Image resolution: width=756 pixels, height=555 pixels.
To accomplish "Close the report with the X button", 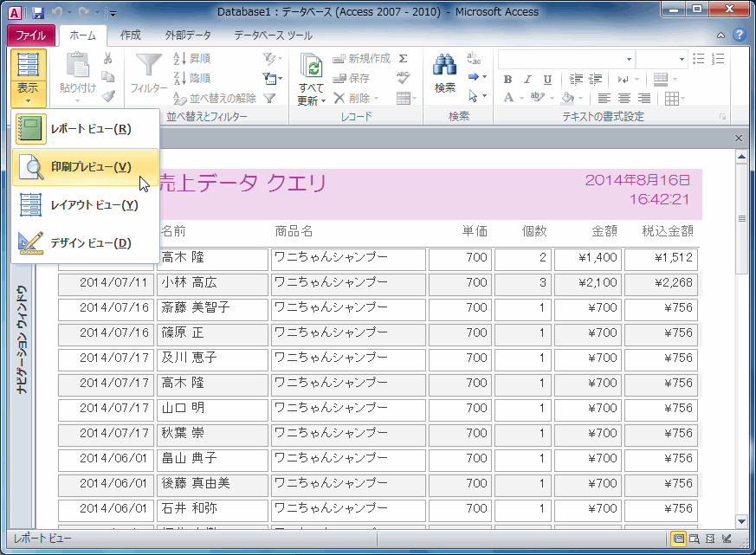I will 738,139.
